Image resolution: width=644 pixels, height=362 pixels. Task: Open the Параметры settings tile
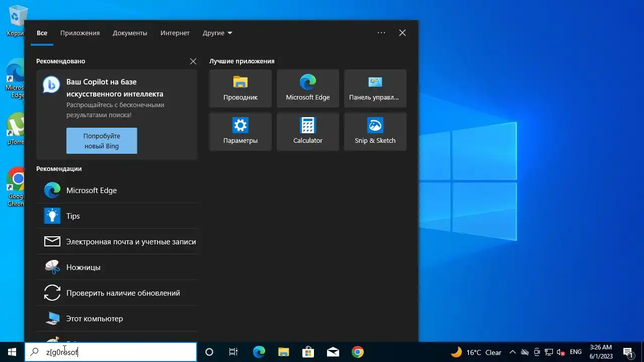click(x=240, y=132)
